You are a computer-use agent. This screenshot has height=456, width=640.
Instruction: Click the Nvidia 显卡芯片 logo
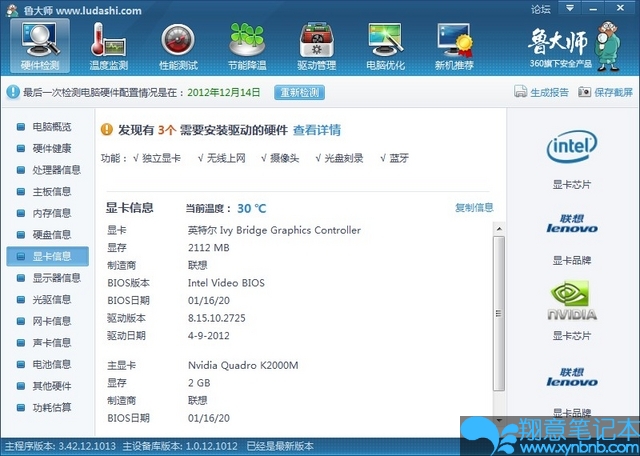pos(571,300)
